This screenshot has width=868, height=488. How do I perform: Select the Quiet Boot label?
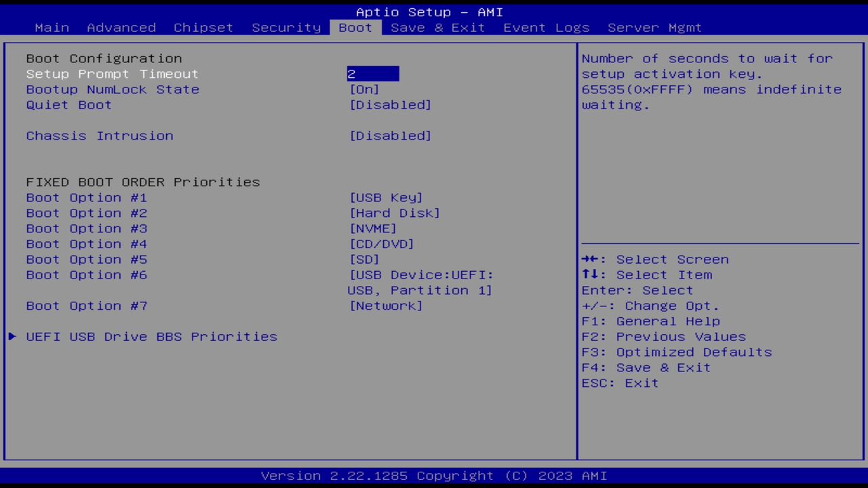pyautogui.click(x=69, y=105)
